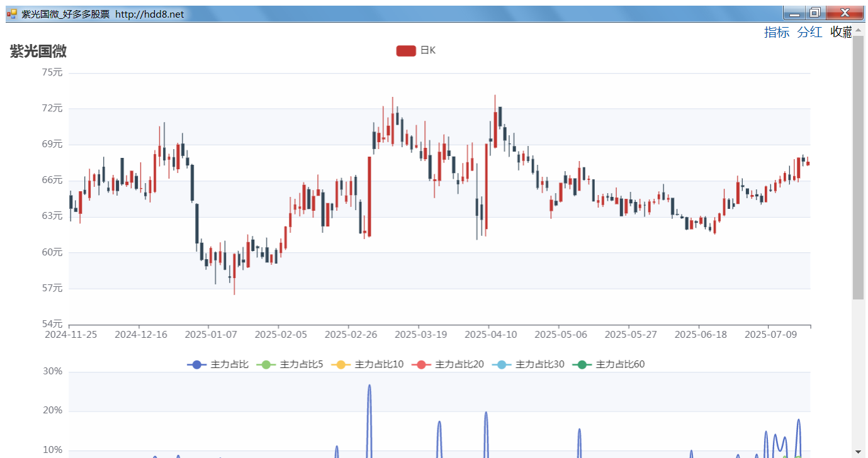Image resolution: width=868 pixels, height=458 pixels.
Task: Click the 收藏 link
Action: tap(841, 33)
